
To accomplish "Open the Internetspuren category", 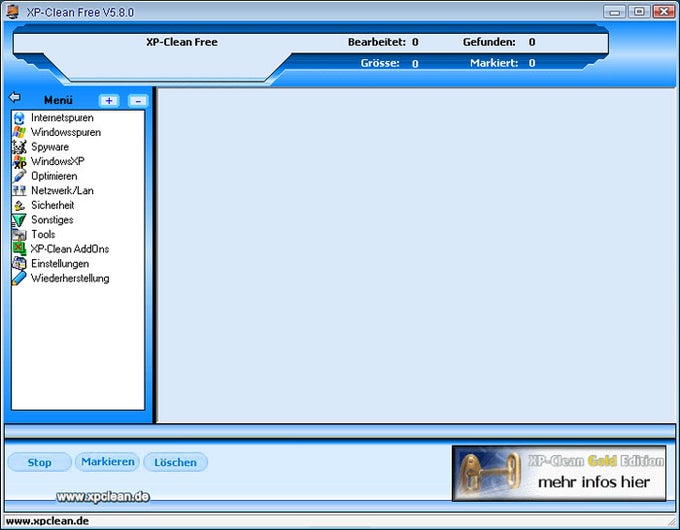I will pyautogui.click(x=62, y=118).
